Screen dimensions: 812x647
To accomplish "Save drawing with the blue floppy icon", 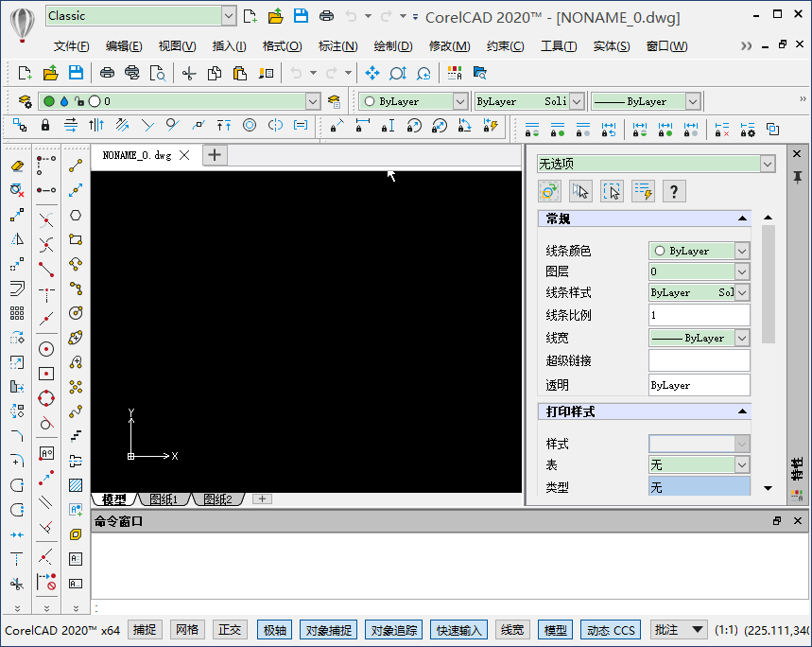I will [x=76, y=73].
